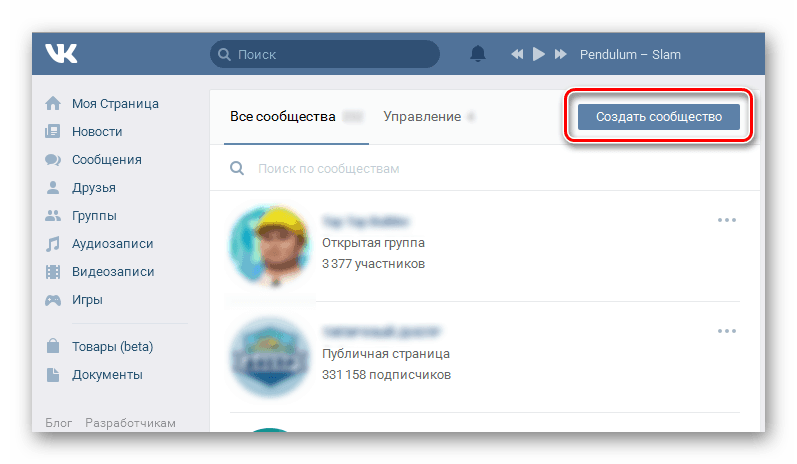Click the home icon beside Моя Страница
Screen dimensions: 797x464
[53, 104]
